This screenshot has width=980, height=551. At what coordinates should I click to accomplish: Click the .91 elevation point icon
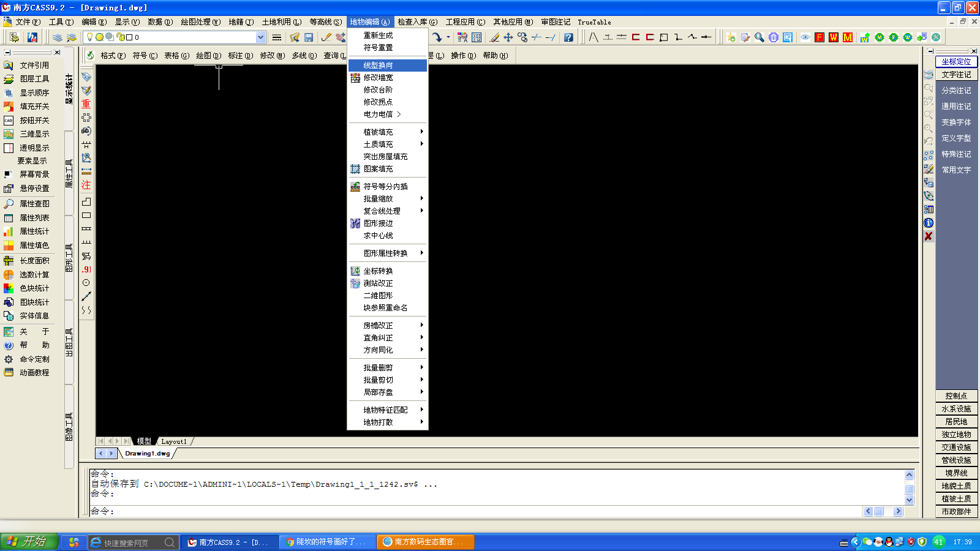[x=86, y=269]
